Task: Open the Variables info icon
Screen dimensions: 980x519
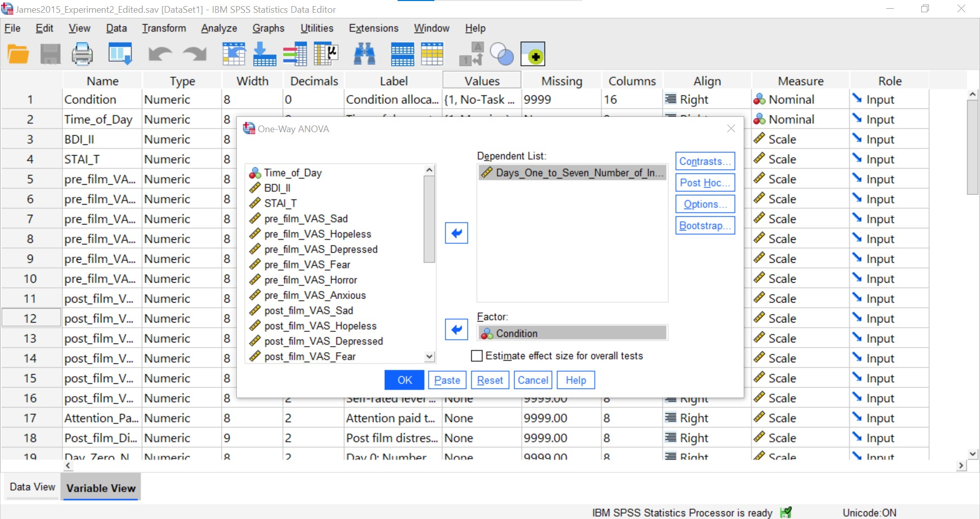Action: click(x=295, y=54)
